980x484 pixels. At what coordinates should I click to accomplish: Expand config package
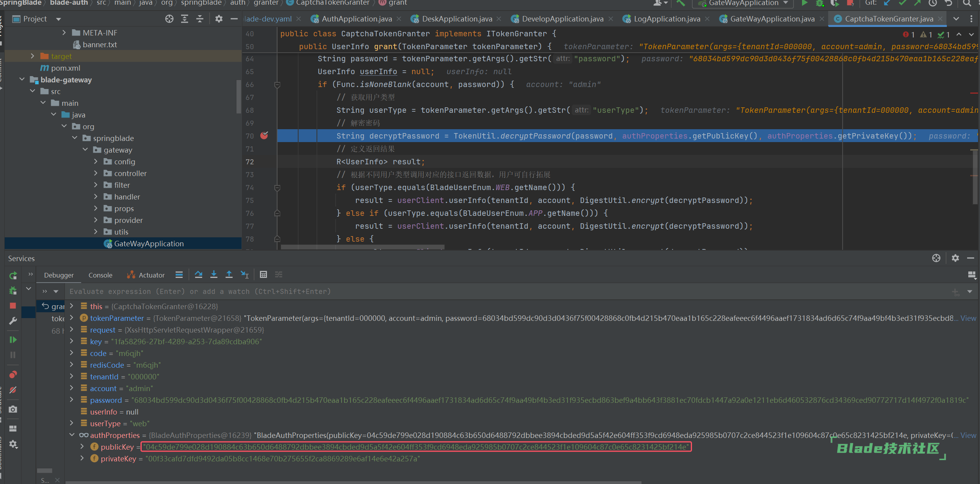[x=96, y=162]
